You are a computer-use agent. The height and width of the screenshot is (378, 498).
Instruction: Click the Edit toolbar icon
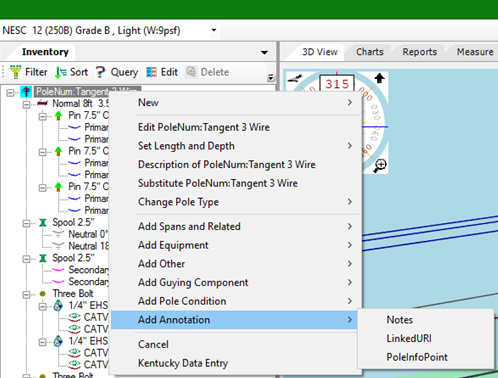click(151, 72)
